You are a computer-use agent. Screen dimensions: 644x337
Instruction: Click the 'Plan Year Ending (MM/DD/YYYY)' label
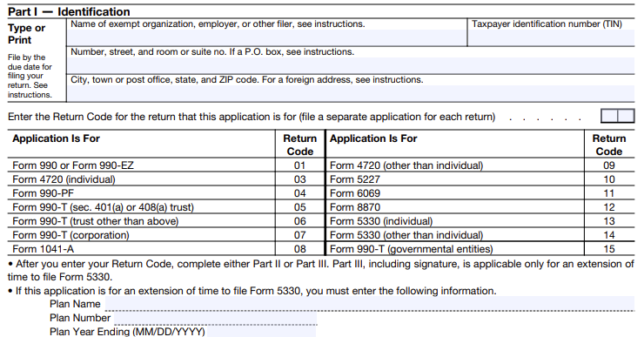[x=127, y=331]
